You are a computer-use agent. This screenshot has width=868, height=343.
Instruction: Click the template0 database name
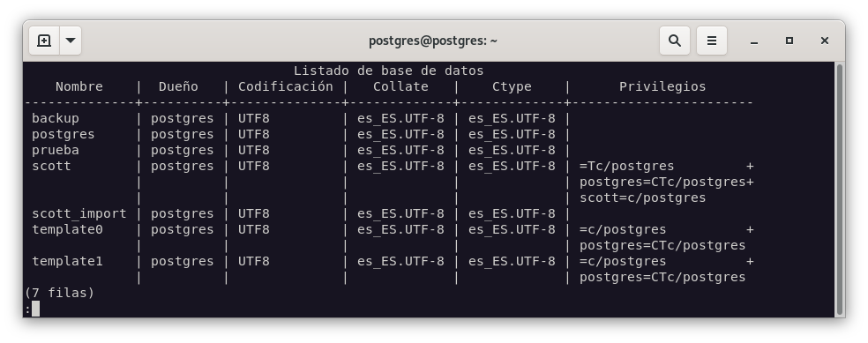(67, 229)
